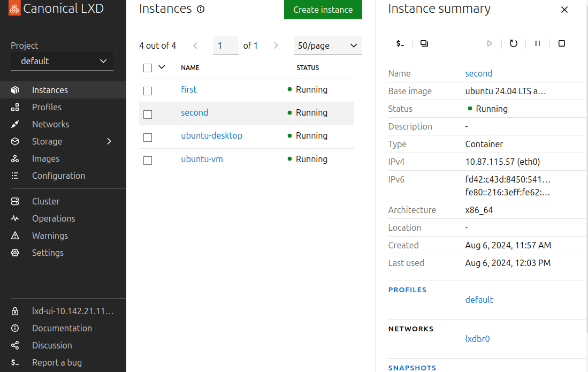Viewport: 588px width, 372px height.
Task: Open the Networks sidebar item
Action: coord(50,124)
